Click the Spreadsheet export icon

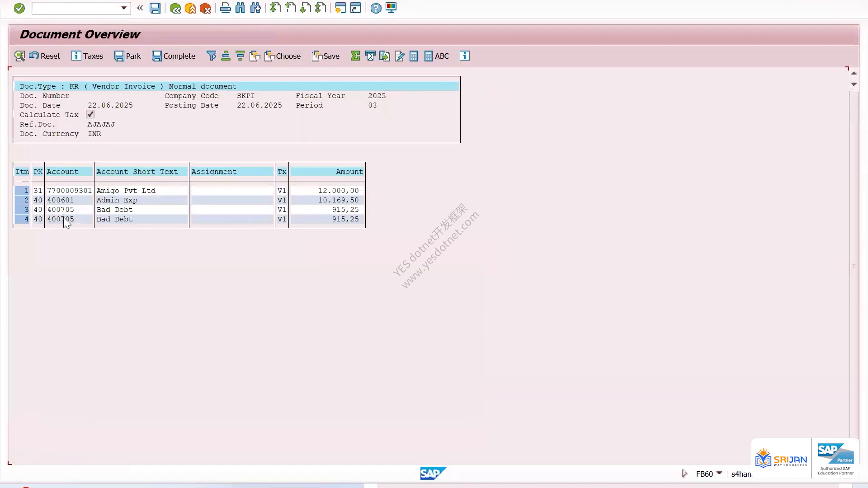(370, 56)
